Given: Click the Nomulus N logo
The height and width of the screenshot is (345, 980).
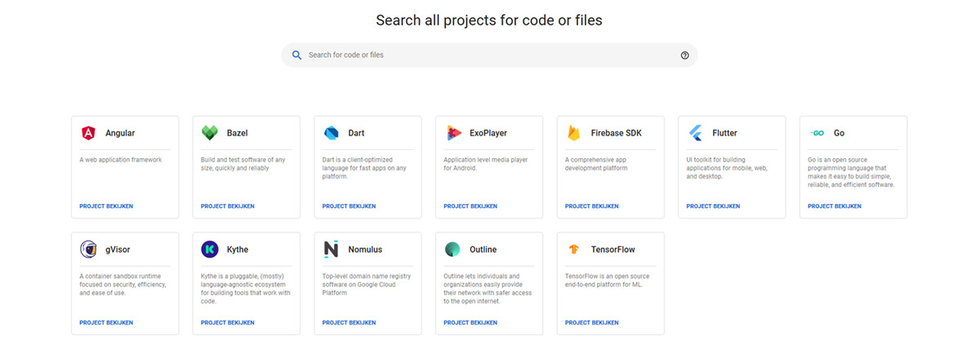Looking at the screenshot, I should tap(331, 250).
